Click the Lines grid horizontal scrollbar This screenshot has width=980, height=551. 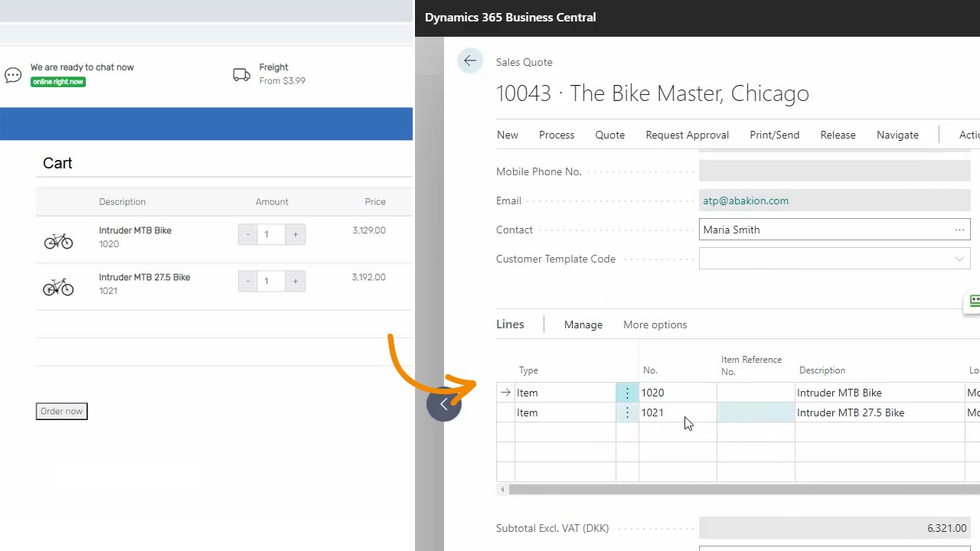(x=743, y=490)
